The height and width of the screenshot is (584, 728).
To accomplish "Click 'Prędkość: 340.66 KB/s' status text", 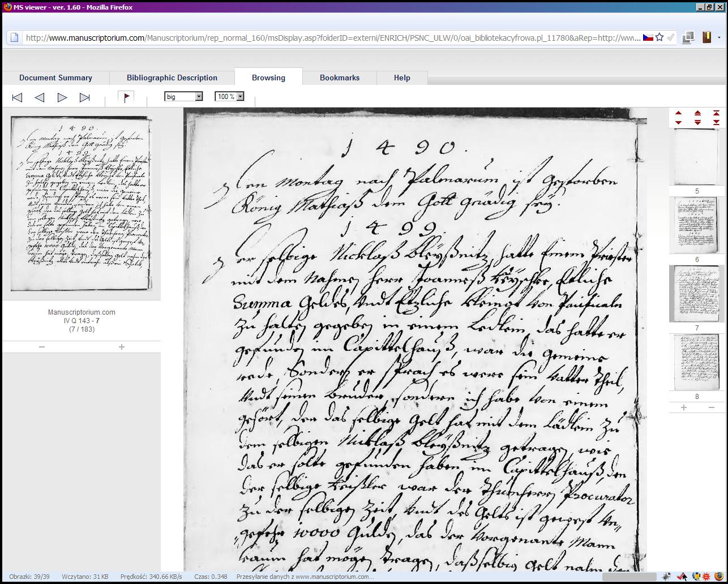I will [x=151, y=577].
